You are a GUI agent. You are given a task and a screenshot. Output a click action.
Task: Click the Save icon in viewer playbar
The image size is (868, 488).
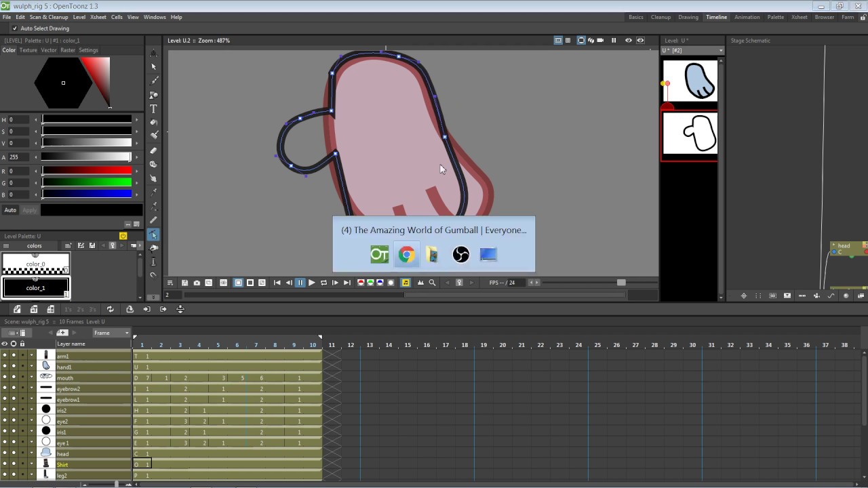tap(184, 283)
